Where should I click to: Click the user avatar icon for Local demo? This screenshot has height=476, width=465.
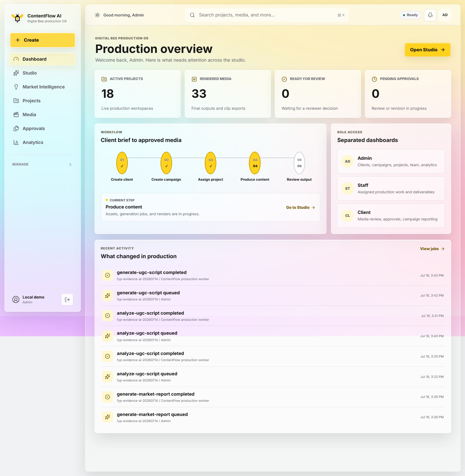point(16,299)
